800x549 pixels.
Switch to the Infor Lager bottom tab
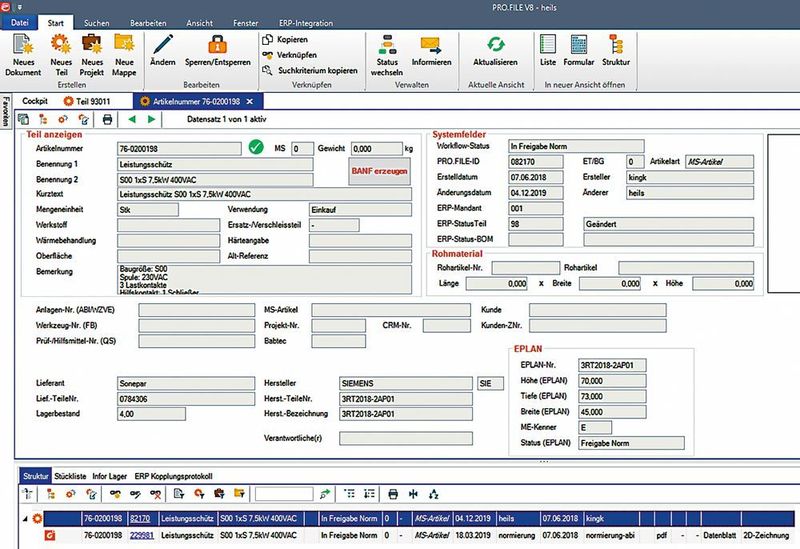pyautogui.click(x=109, y=476)
